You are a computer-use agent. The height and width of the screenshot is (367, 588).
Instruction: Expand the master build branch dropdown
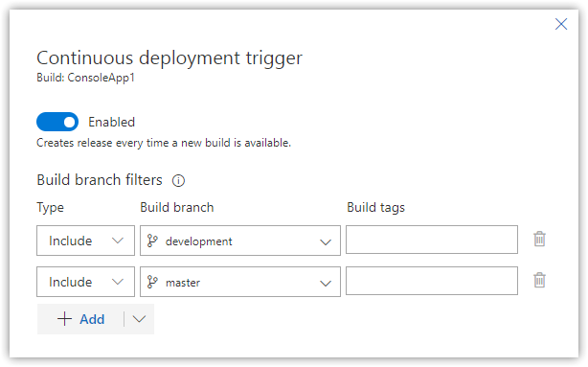point(240,282)
